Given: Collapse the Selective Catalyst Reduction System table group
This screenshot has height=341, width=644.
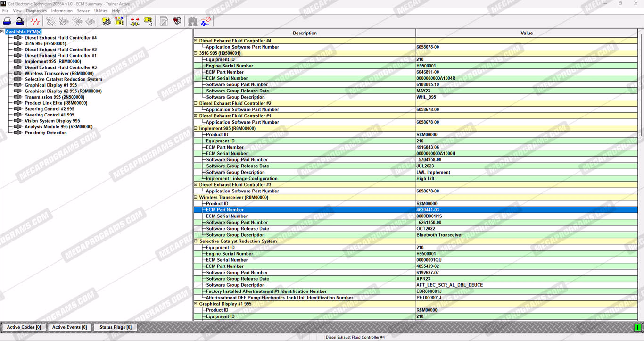Looking at the screenshot, I should point(196,241).
